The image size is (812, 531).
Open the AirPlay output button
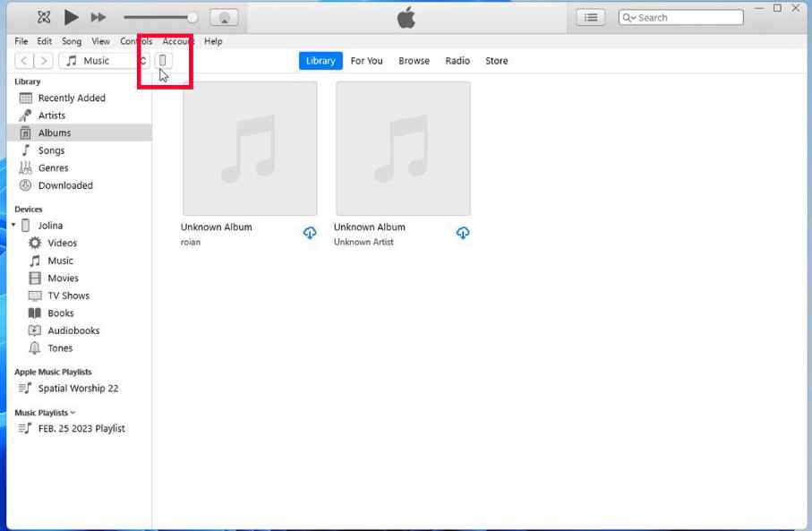pos(224,17)
